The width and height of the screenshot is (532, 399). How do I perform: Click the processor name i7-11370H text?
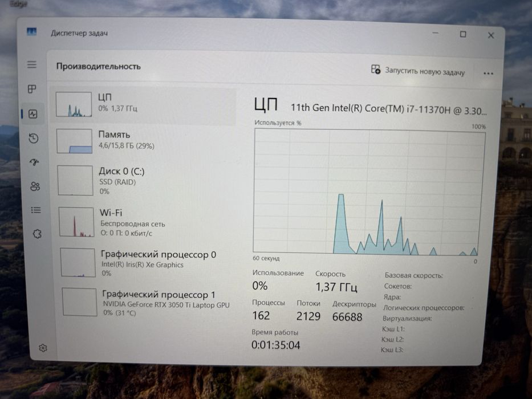(388, 109)
